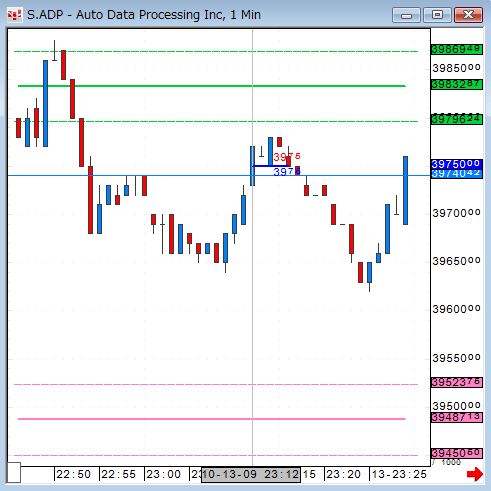Click the 3952376 pink price label
The width and height of the screenshot is (491, 491).
(x=457, y=382)
